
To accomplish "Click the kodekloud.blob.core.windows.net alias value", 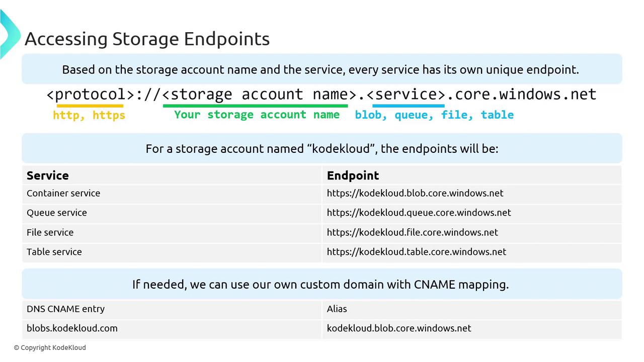I will (398, 328).
